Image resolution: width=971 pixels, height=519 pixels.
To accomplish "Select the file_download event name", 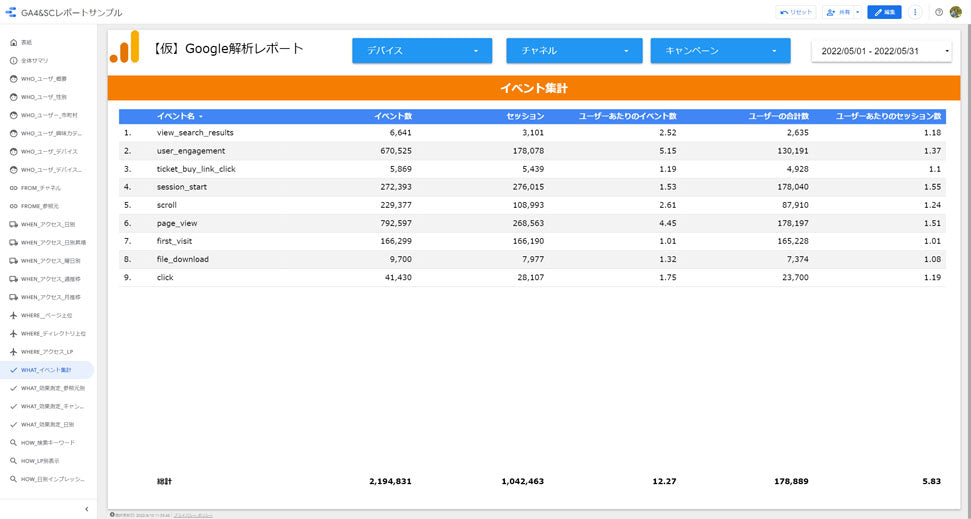I will point(183,260).
